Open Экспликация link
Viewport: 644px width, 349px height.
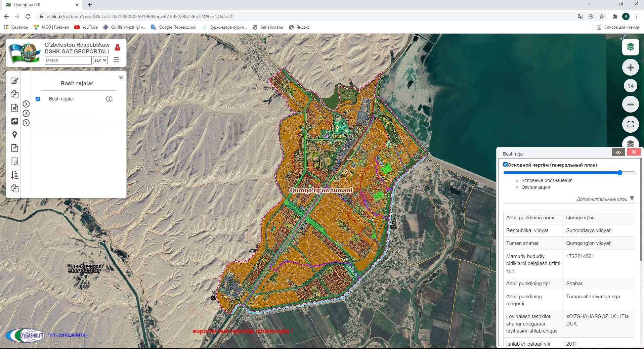(x=536, y=187)
